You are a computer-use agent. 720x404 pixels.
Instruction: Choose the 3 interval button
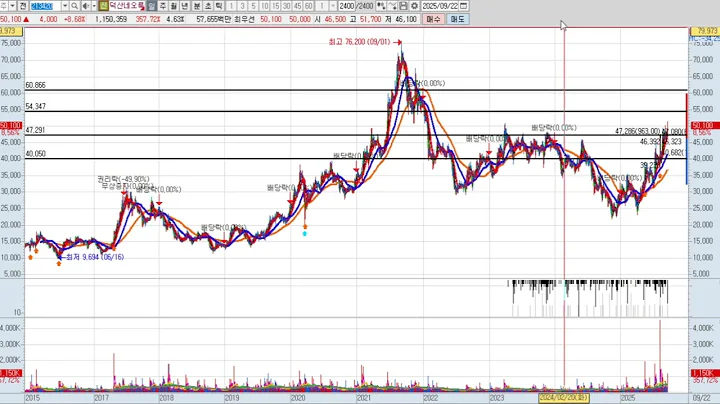tap(242, 6)
